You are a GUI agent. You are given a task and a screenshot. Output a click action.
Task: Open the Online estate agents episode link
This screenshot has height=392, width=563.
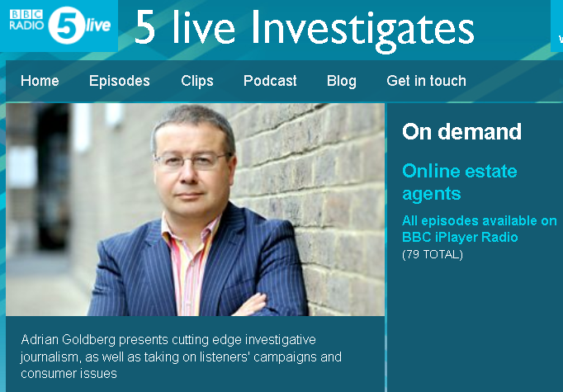pyautogui.click(x=460, y=182)
